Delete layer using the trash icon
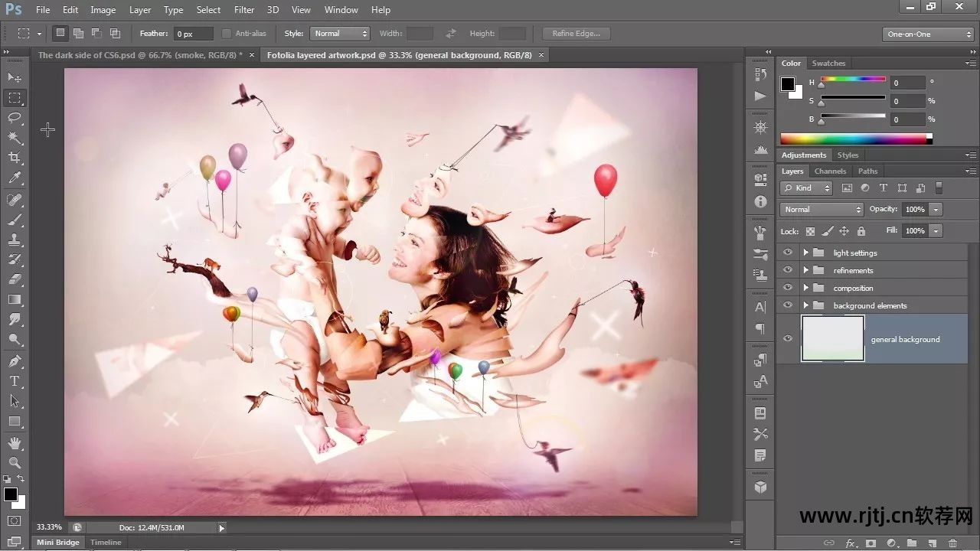Screen dimensions: 980x551 point(952,543)
